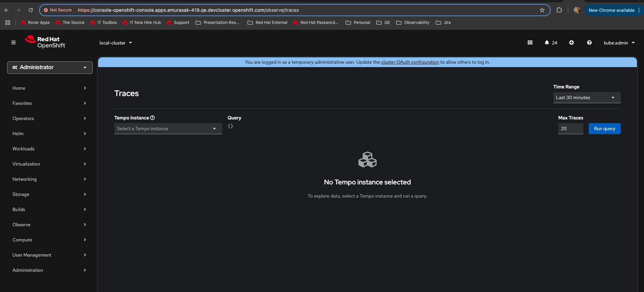Open the Red Hat External bookmark folder
The height and width of the screenshot is (292, 644).
(267, 23)
